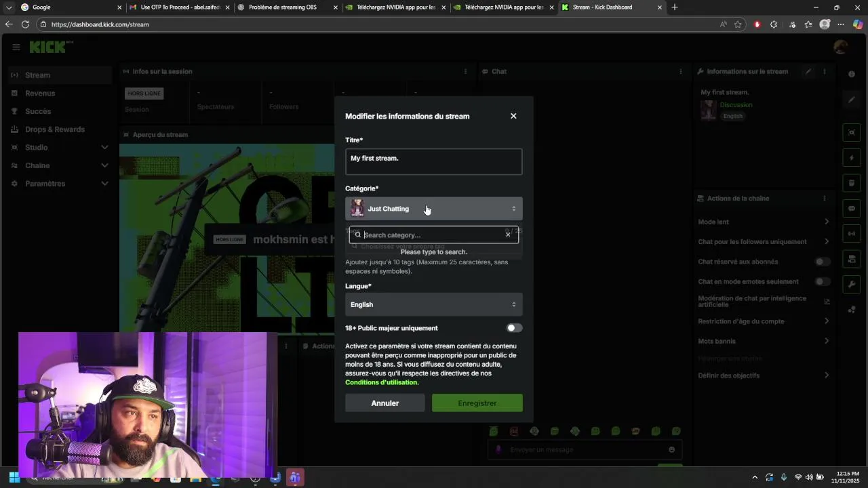
Task: Open a new browser tab
Action: (x=675, y=7)
